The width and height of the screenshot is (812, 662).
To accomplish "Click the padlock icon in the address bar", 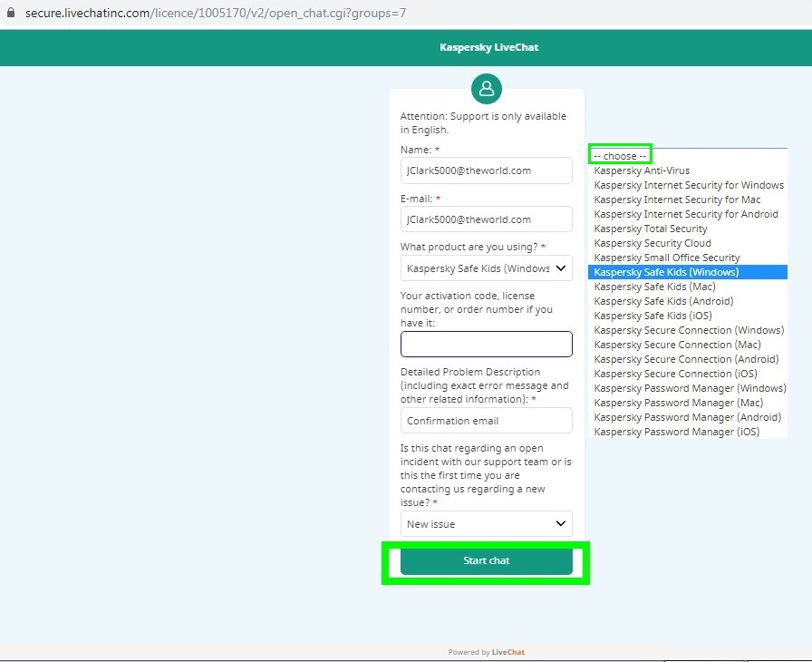I will (10, 13).
